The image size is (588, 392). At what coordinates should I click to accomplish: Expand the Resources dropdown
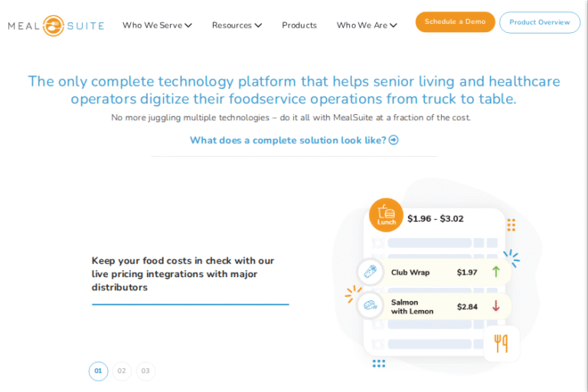coord(237,25)
